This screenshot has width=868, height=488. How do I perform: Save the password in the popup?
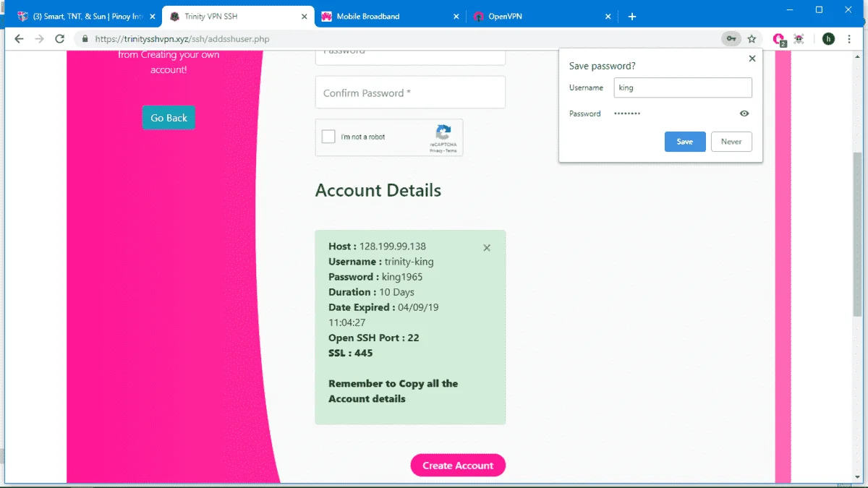tap(685, 142)
